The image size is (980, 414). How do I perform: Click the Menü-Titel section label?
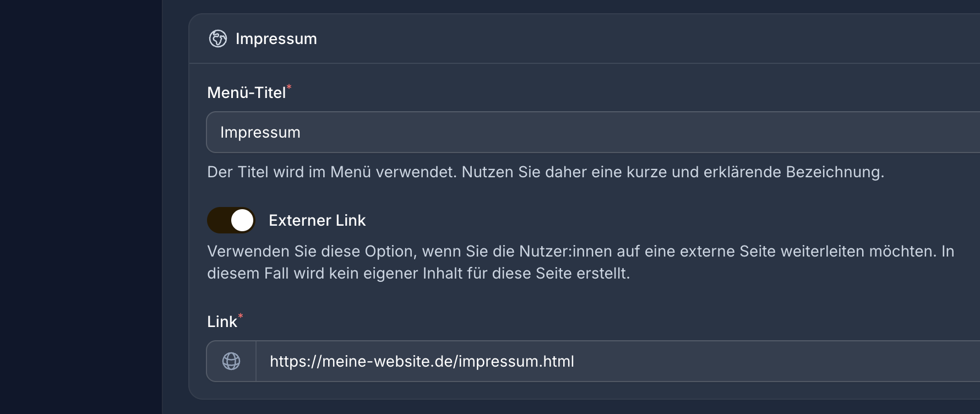pos(247,91)
